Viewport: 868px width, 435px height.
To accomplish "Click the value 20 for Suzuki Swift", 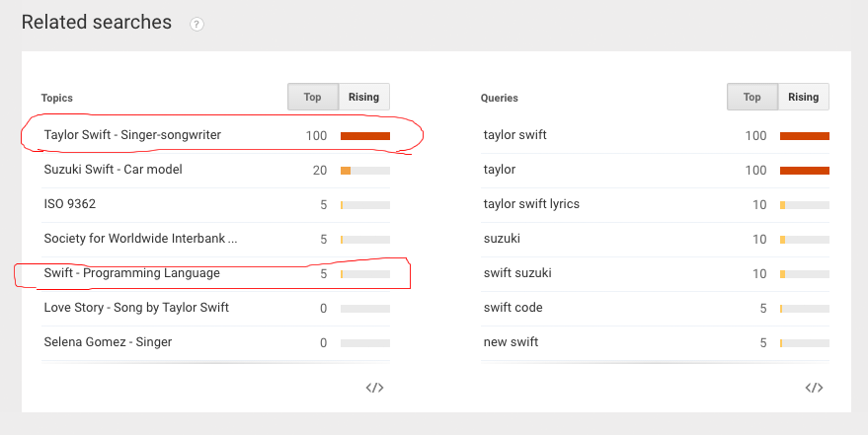I will point(319,171).
